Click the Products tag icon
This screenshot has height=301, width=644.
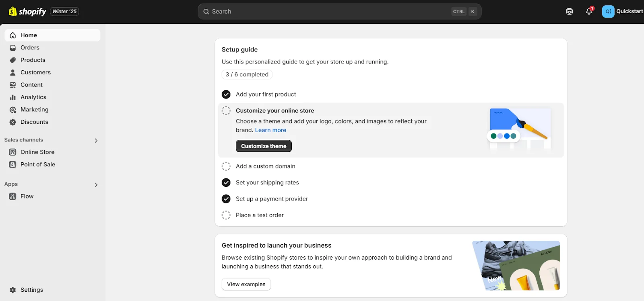tap(13, 60)
